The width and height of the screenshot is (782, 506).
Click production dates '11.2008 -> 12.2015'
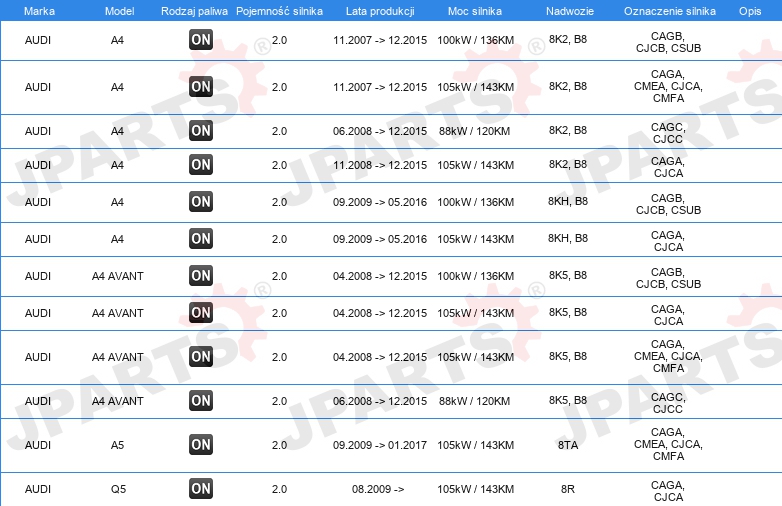point(380,165)
